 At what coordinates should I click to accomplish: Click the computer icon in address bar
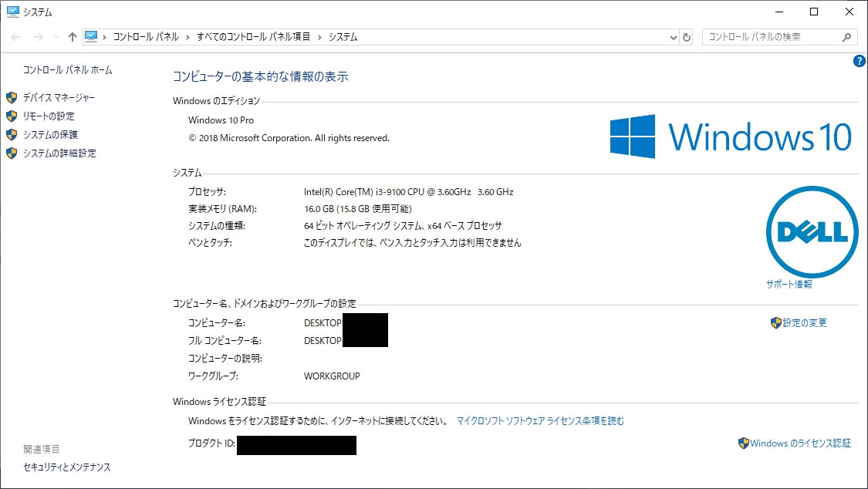91,36
